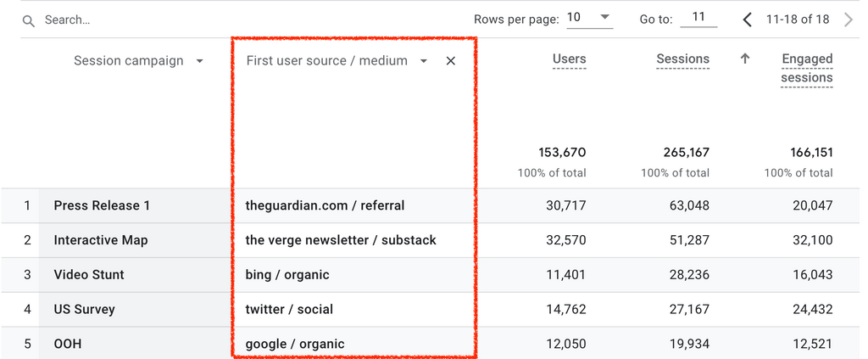Click the Video Stunt campaign cell
The width and height of the screenshot is (868, 359).
pyautogui.click(x=89, y=275)
